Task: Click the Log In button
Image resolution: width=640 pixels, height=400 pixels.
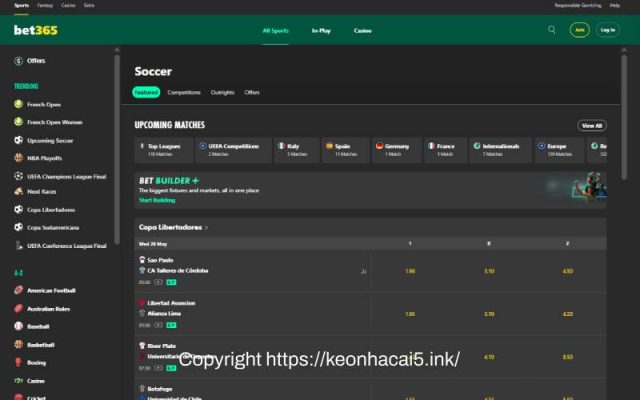Action: point(608,30)
